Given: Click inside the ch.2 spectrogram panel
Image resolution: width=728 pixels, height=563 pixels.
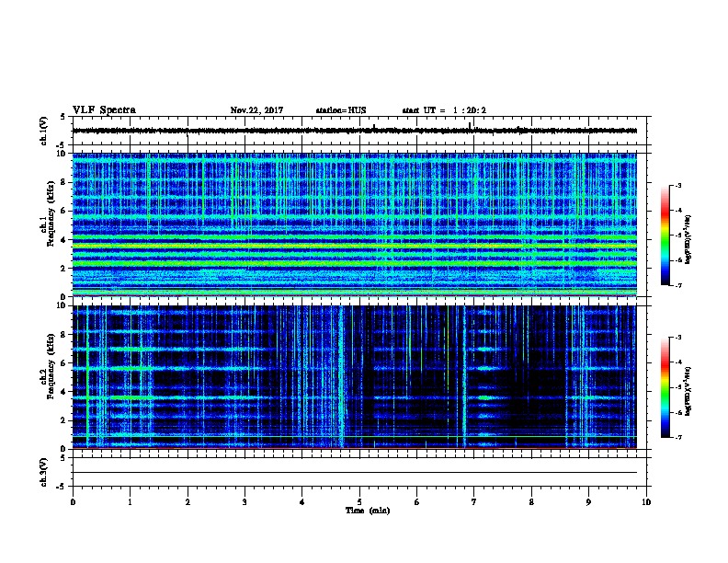Looking at the screenshot, I should pyautogui.click(x=355, y=377).
